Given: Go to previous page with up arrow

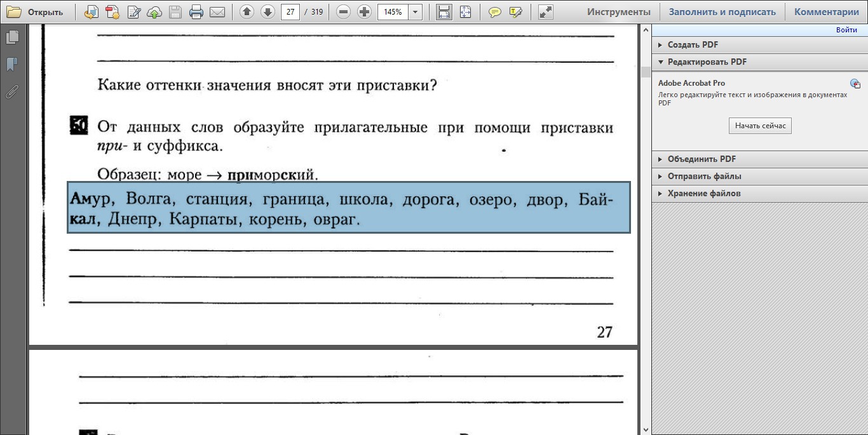Looking at the screenshot, I should coord(247,12).
